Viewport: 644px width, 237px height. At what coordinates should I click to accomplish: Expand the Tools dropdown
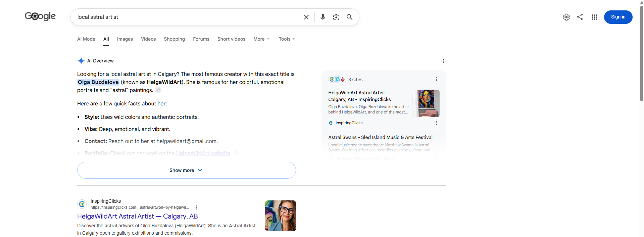click(x=287, y=39)
